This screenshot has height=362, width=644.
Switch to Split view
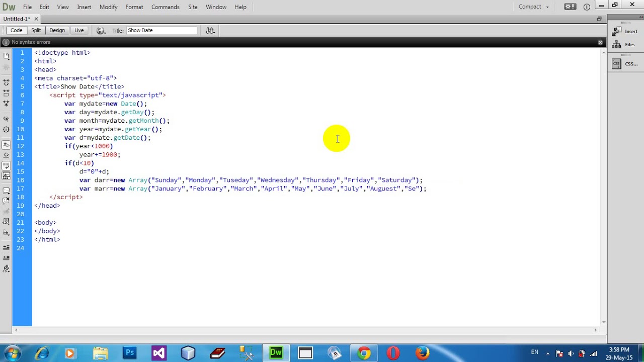point(36,31)
